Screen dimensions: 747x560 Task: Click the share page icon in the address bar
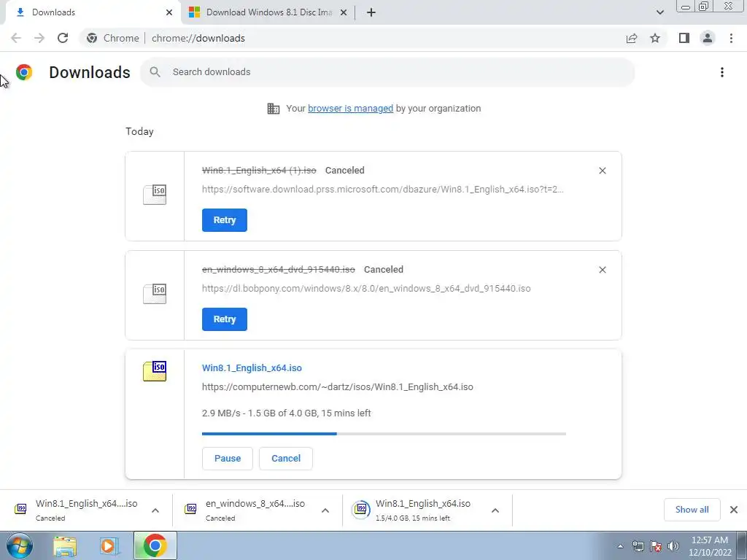tap(632, 38)
